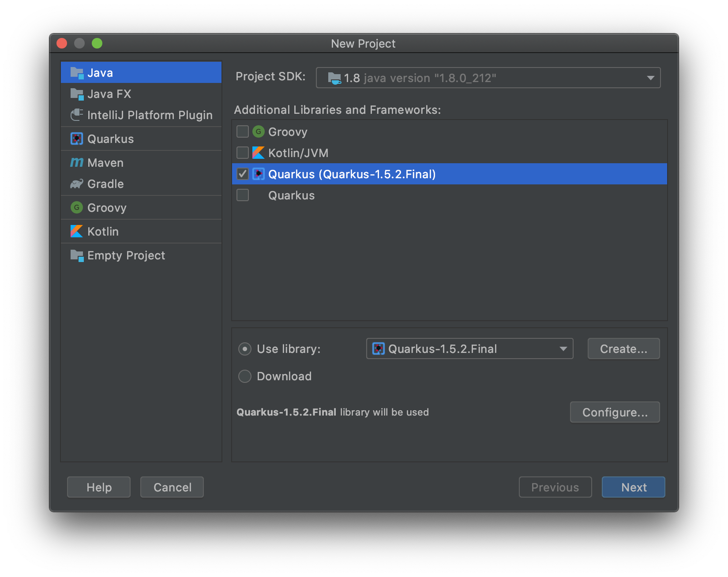Image resolution: width=728 pixels, height=577 pixels.
Task: Choose the Maven project type
Action: pyautogui.click(x=141, y=163)
